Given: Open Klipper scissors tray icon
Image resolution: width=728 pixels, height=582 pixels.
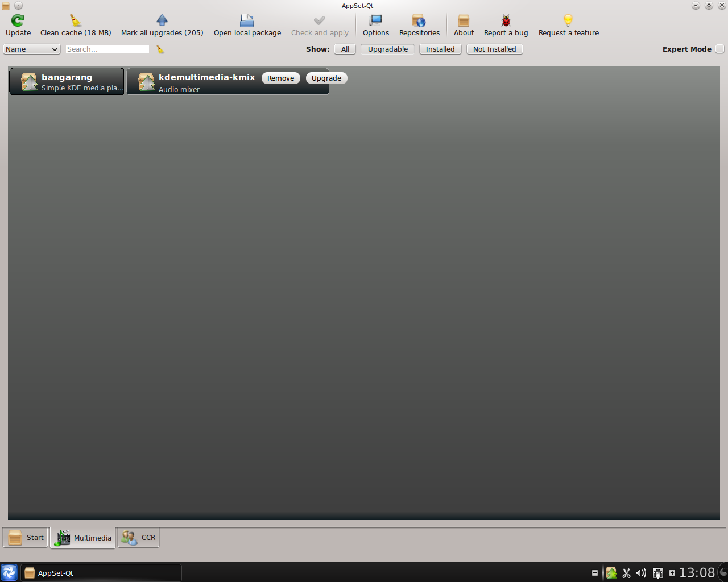Looking at the screenshot, I should [x=626, y=573].
